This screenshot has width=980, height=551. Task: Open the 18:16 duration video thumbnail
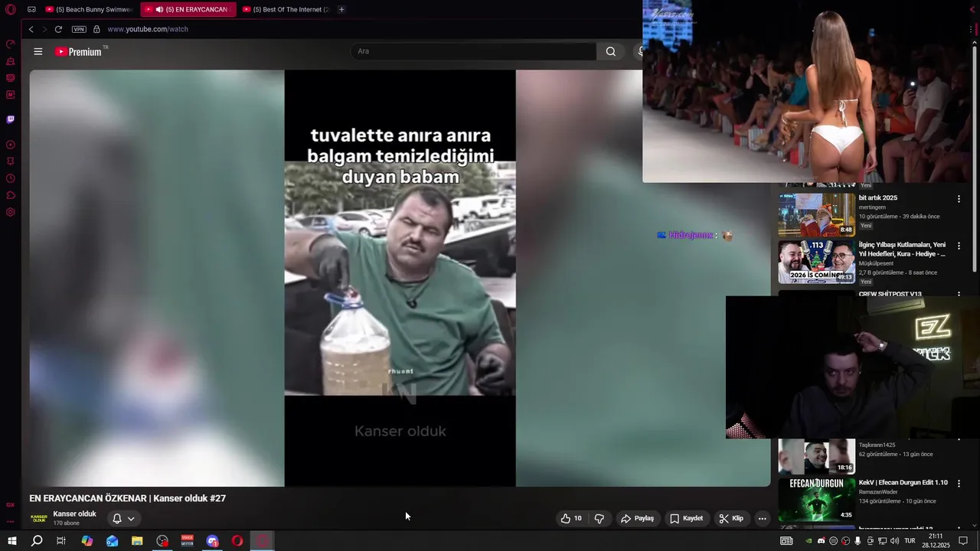tap(817, 456)
